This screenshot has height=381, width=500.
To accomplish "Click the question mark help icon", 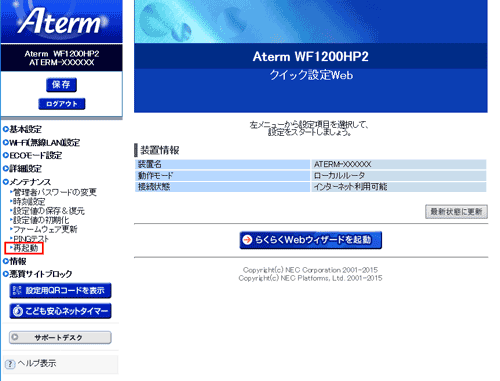I will [10, 364].
